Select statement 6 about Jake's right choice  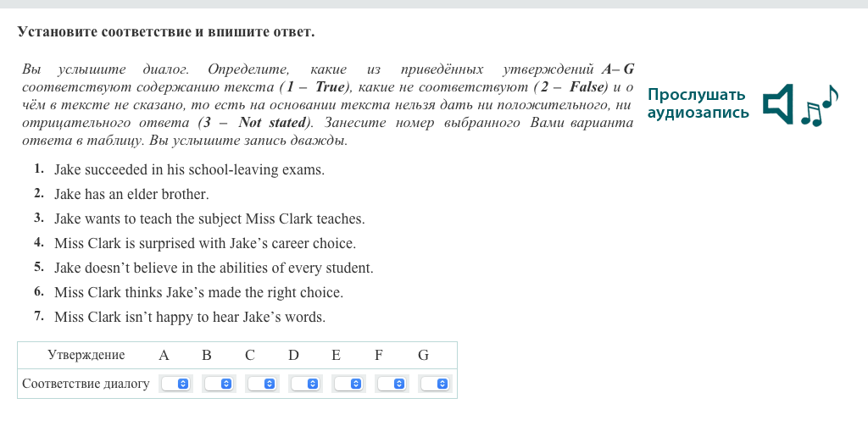198,292
